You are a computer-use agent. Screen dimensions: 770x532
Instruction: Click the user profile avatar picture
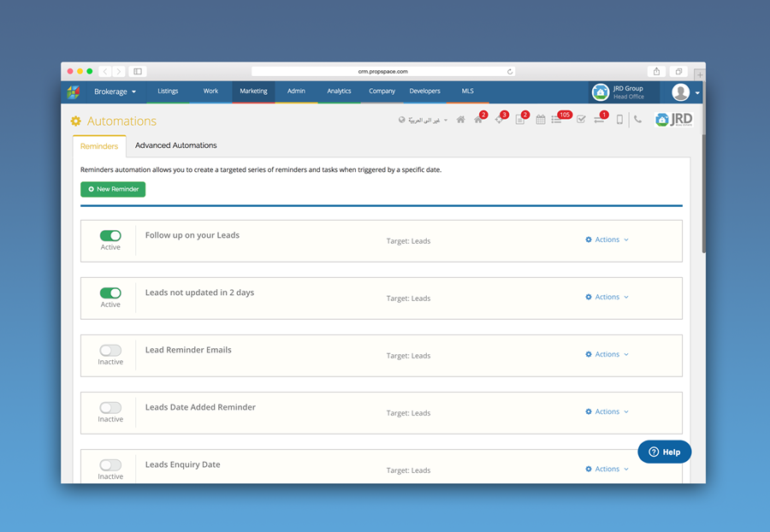point(681,92)
